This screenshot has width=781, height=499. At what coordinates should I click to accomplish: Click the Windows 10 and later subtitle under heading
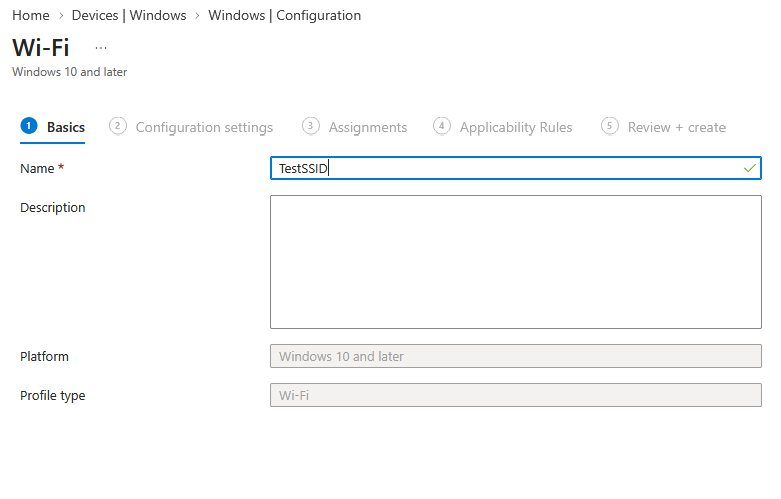point(70,72)
